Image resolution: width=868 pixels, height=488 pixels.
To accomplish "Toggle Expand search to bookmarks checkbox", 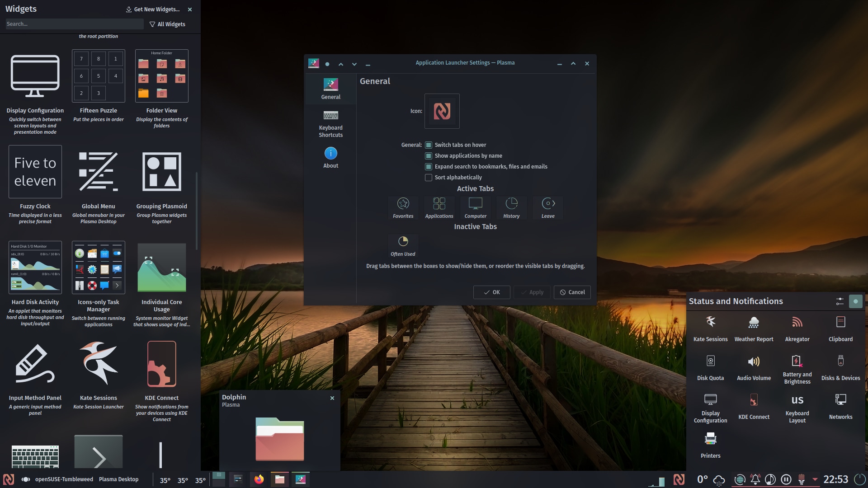I will pyautogui.click(x=428, y=167).
